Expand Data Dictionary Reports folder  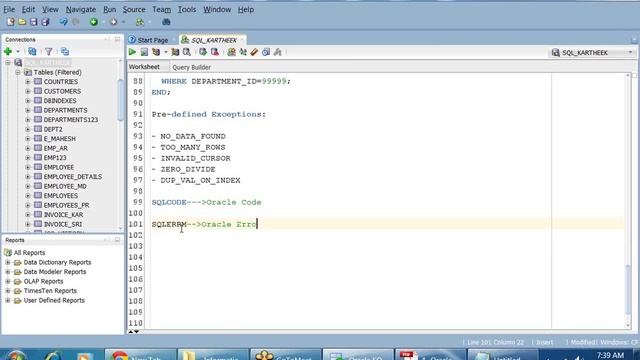click(x=8, y=262)
